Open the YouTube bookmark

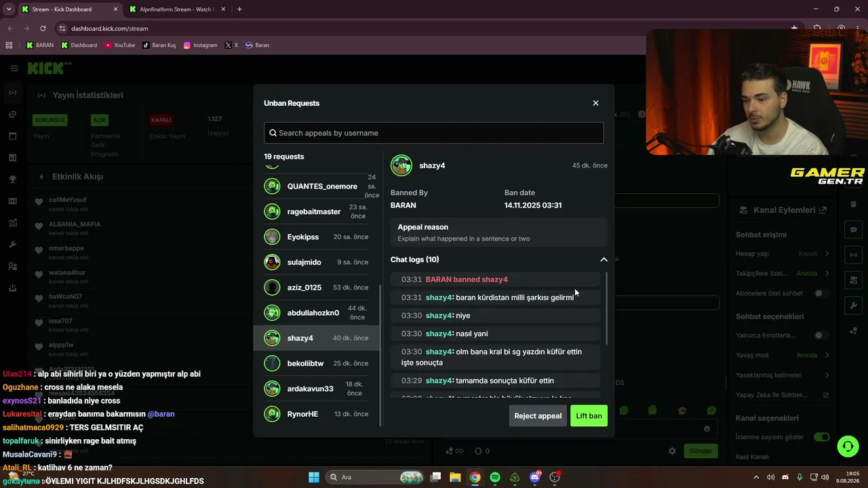point(120,45)
